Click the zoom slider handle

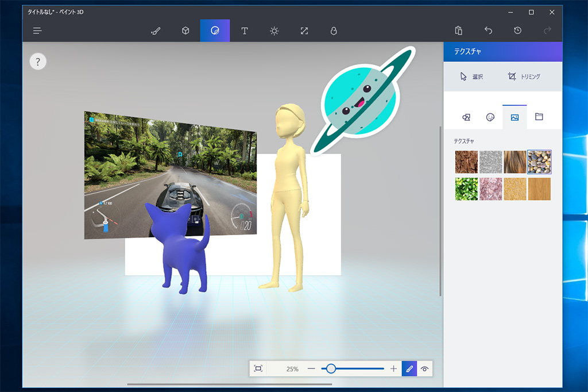[x=331, y=368]
